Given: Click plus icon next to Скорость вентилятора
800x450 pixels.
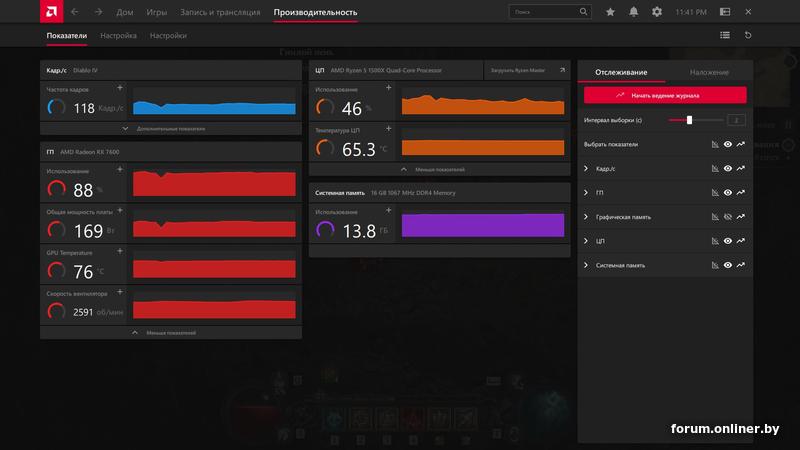Looking at the screenshot, I should pyautogui.click(x=120, y=292).
